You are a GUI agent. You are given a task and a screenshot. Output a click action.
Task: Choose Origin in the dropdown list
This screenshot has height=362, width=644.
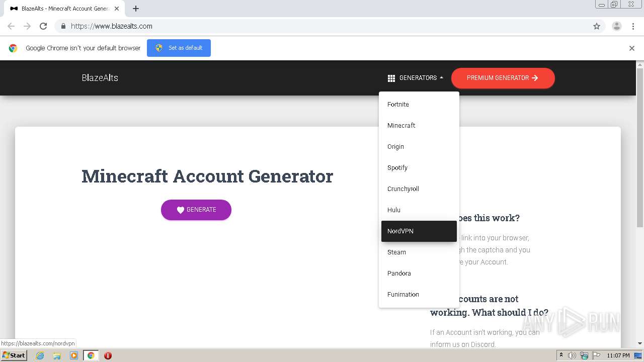tap(419, 147)
